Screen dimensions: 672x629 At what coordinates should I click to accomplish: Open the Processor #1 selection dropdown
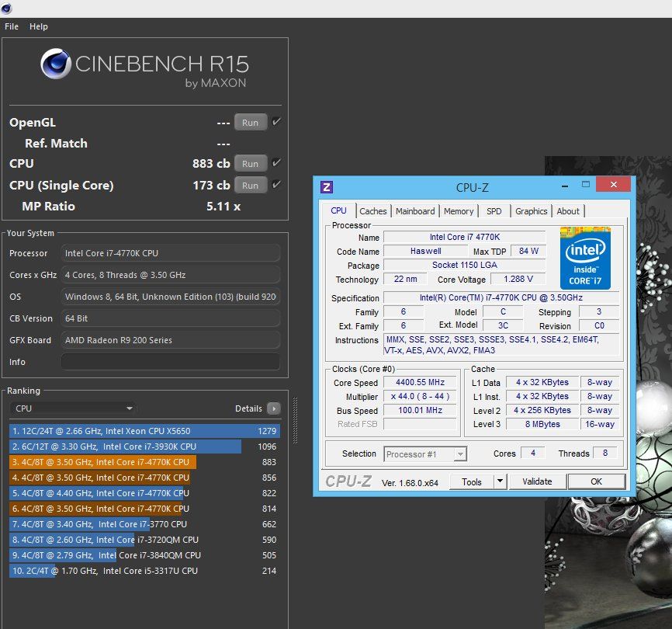tap(424, 454)
